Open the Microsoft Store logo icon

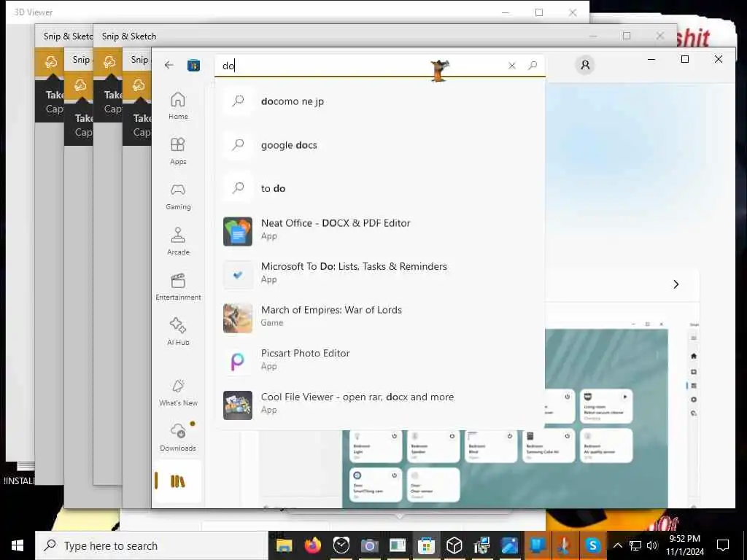point(193,65)
